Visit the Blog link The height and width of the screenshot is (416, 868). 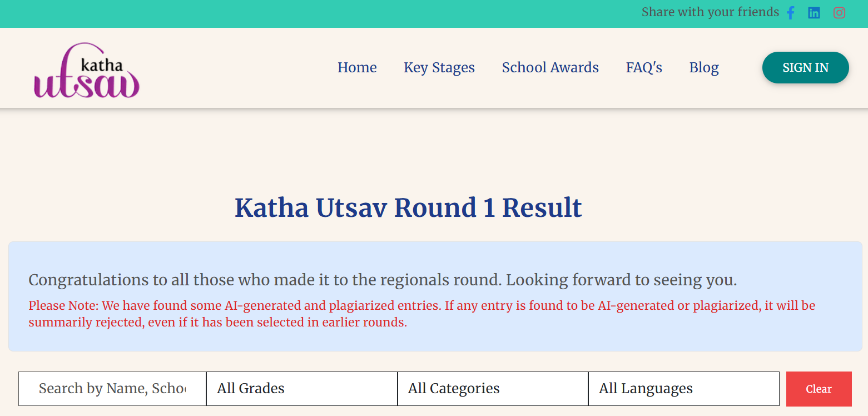coord(704,68)
